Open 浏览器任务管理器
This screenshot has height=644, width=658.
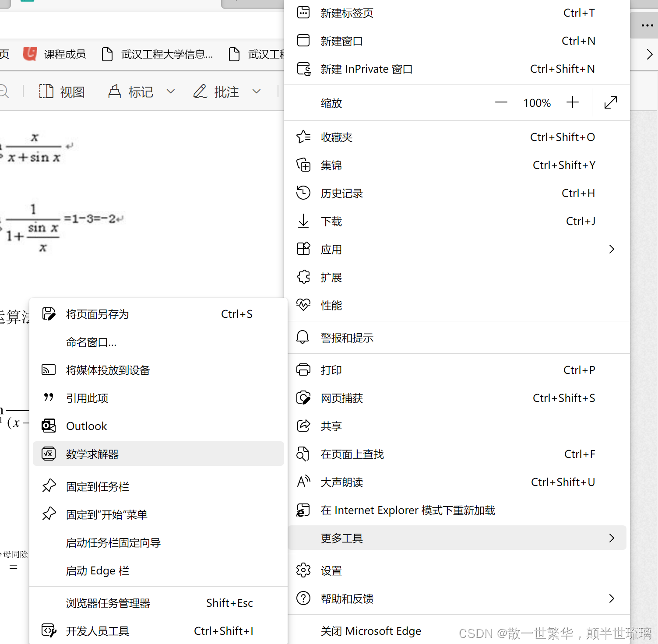tap(158, 603)
